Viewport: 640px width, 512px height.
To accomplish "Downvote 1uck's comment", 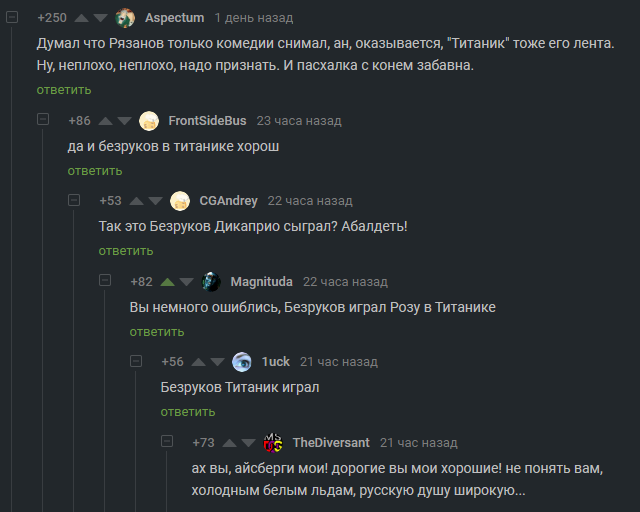I will 217,362.
